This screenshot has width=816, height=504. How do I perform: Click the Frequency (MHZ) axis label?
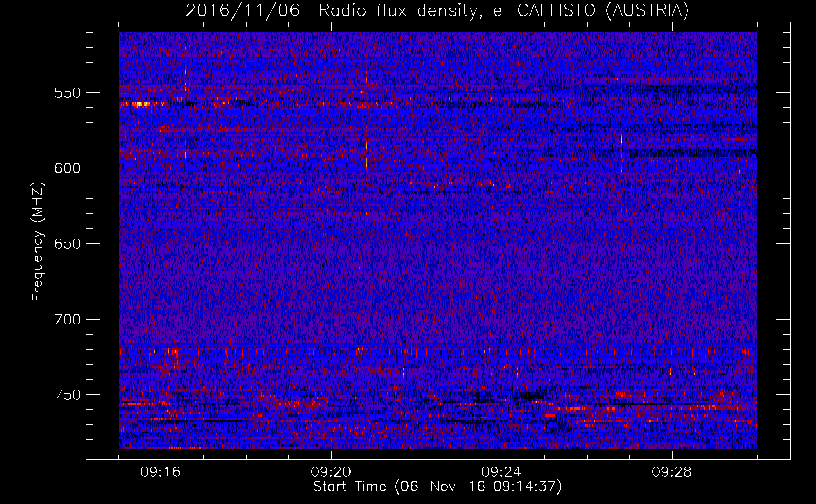[x=38, y=241]
